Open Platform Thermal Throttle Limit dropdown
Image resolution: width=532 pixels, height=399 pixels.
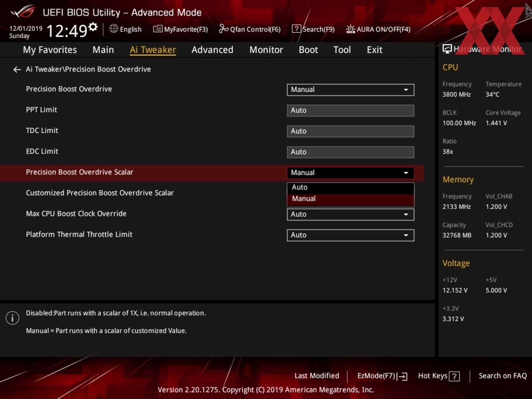click(350, 235)
